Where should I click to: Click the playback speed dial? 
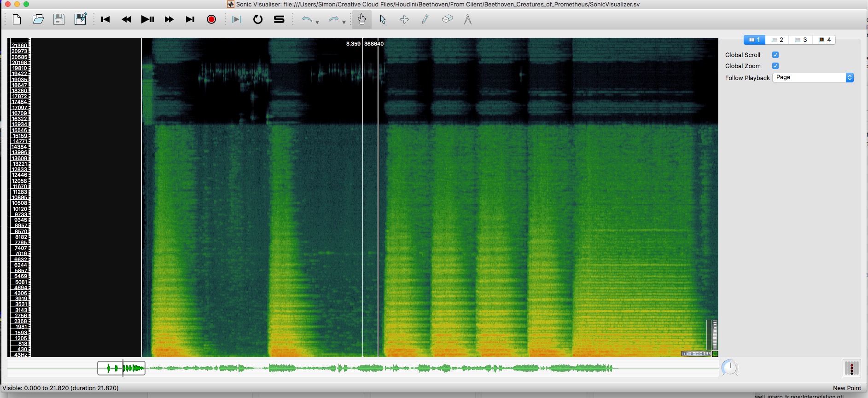click(730, 368)
